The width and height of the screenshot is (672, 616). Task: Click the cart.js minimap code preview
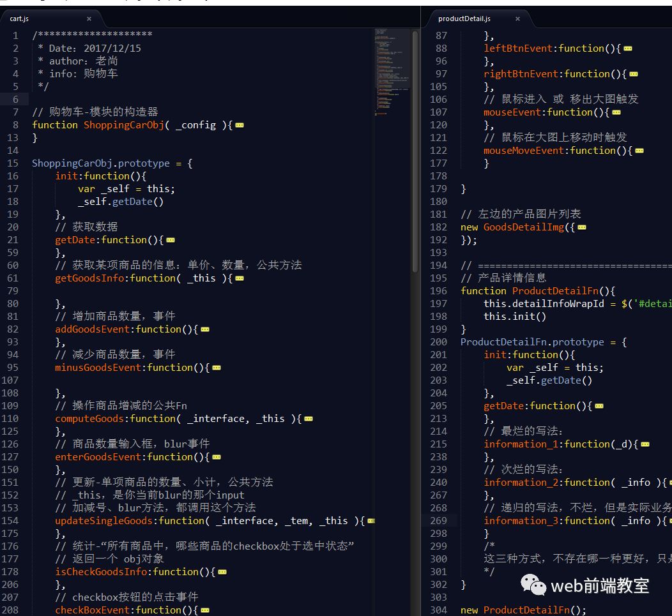(x=392, y=72)
